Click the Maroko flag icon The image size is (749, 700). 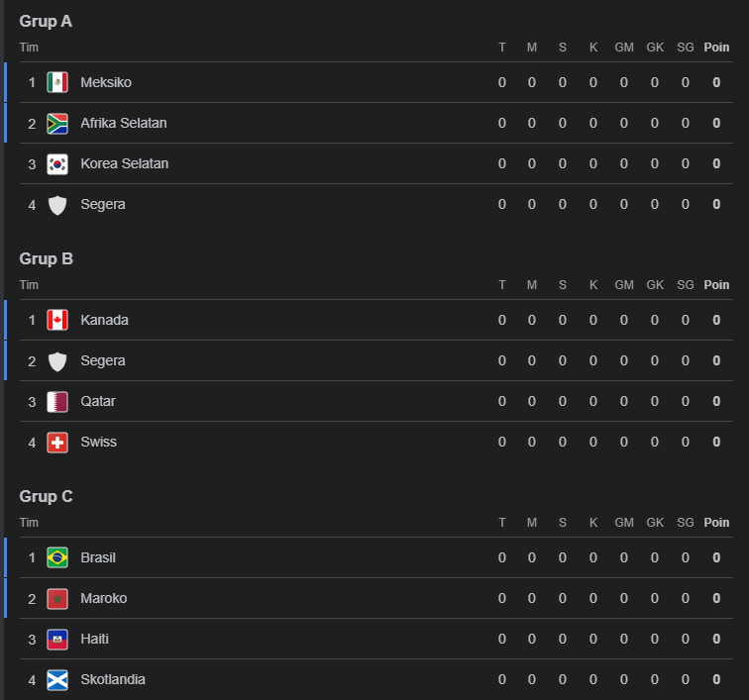point(57,598)
